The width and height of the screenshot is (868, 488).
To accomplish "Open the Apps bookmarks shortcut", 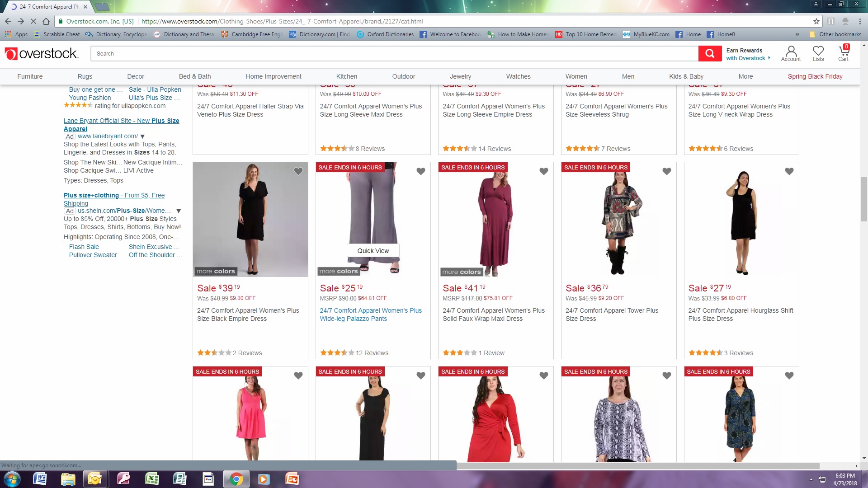I will point(16,34).
